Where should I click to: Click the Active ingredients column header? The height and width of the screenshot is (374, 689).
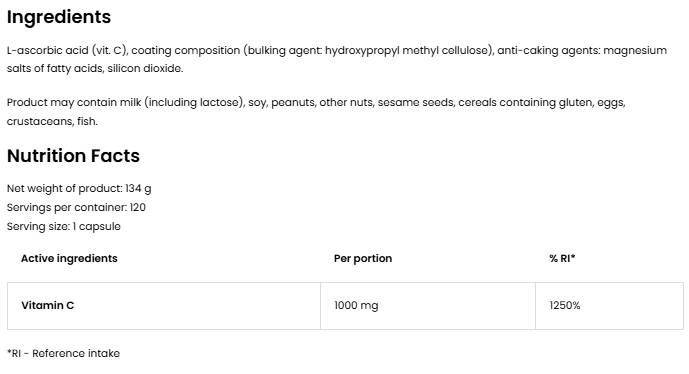tap(69, 258)
